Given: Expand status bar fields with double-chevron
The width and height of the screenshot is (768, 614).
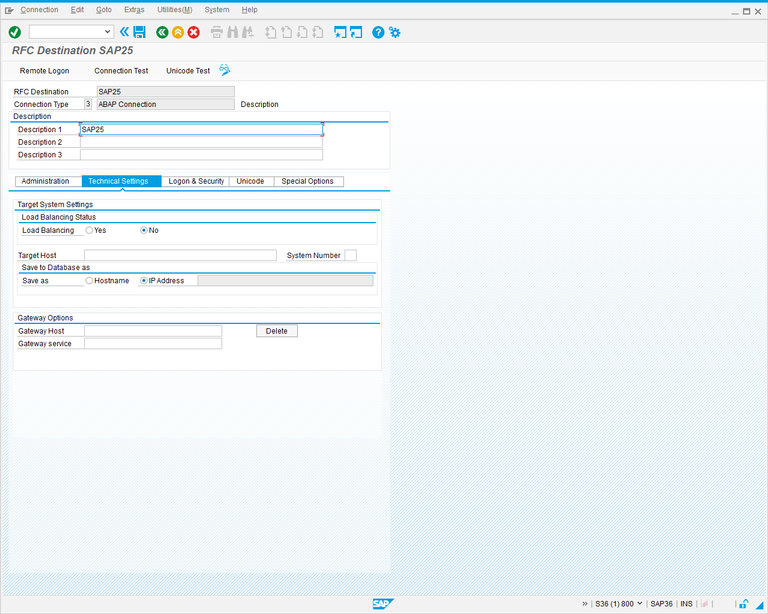Looking at the screenshot, I should tap(585, 604).
